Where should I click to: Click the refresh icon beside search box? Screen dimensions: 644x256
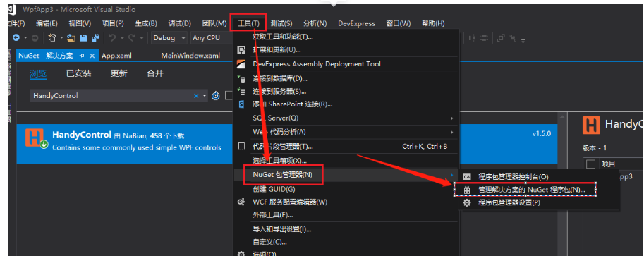point(216,96)
